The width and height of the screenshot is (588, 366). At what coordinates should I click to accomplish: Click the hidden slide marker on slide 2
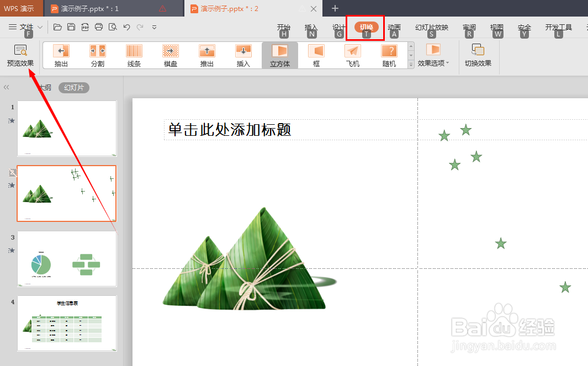(x=12, y=172)
